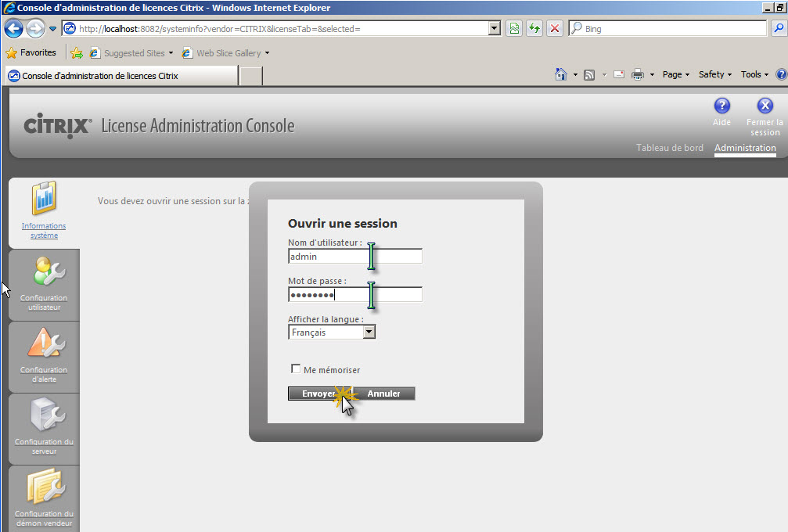Expand the Suggested Sites dropdown
Viewport: 788px width, 532px height.
(x=171, y=52)
